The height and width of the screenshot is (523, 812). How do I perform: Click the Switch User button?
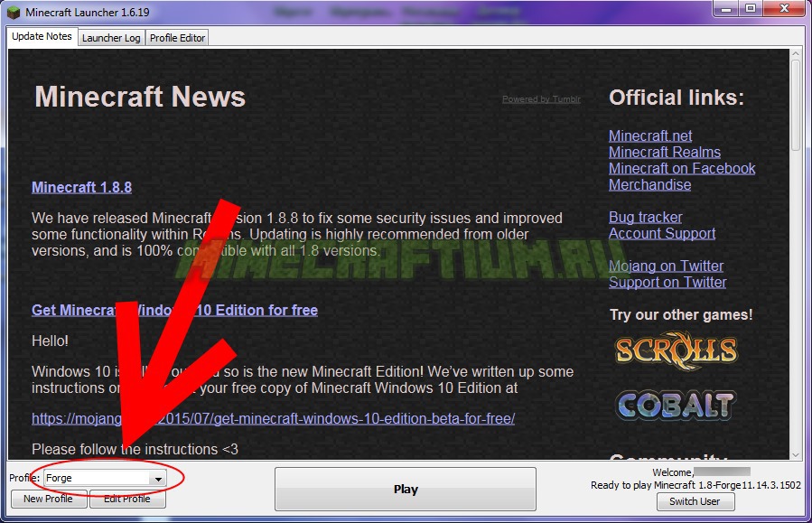(x=695, y=501)
